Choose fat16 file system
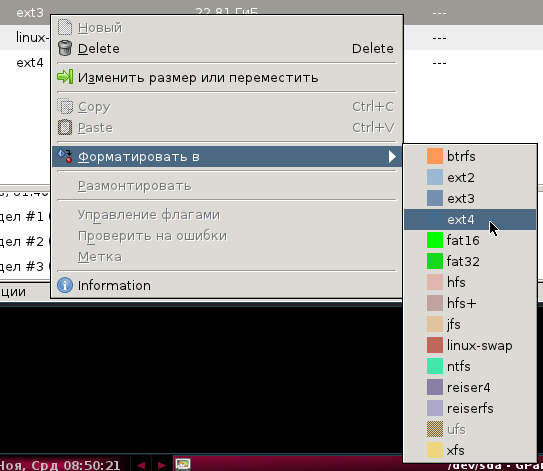Viewport: 543px width, 471px height. click(x=470, y=240)
